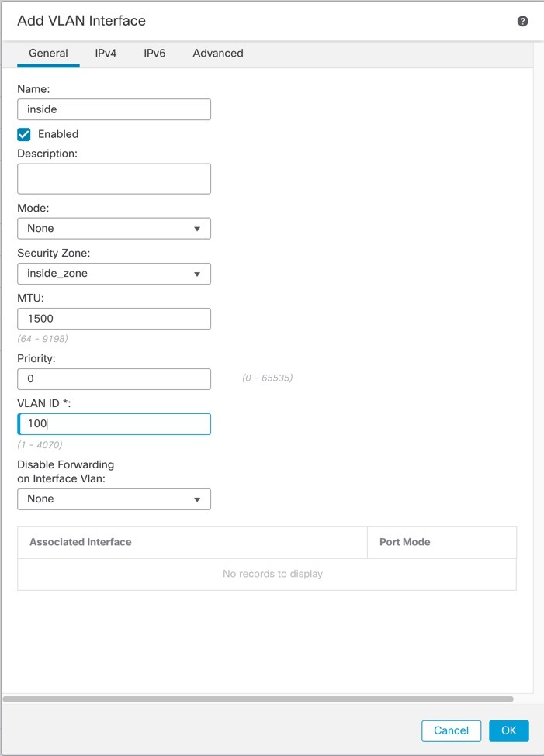
Task: Focus the Description text box
Action: click(113, 178)
